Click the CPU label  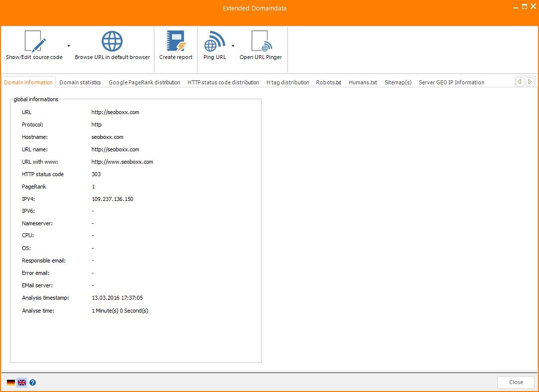(x=27, y=236)
